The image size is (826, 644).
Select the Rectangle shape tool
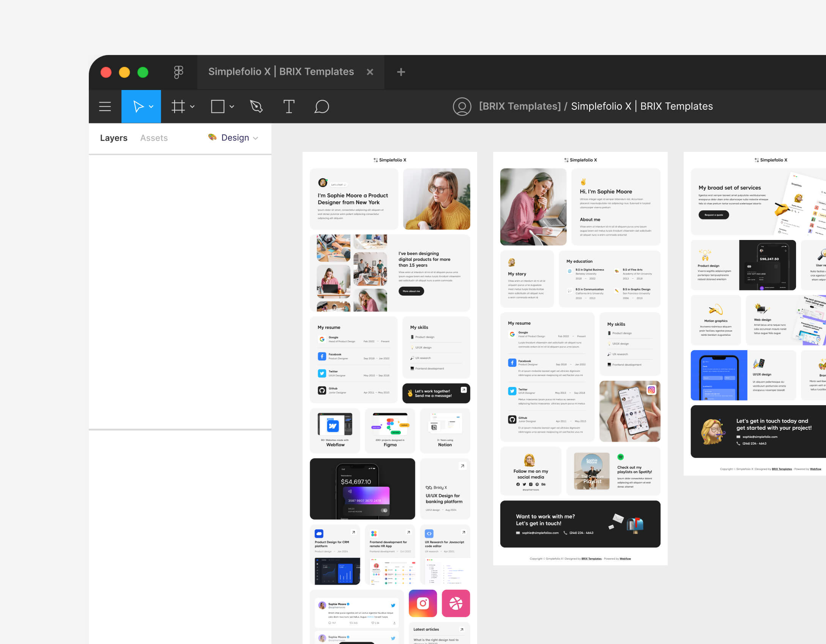pyautogui.click(x=217, y=106)
